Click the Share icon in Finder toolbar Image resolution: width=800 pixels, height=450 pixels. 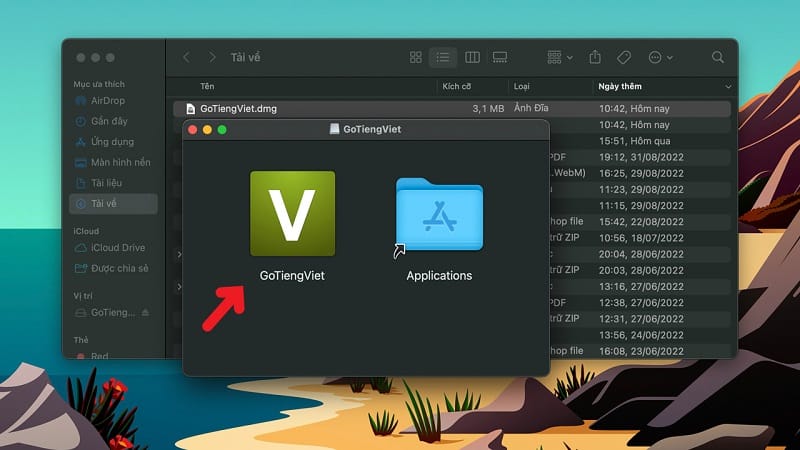point(596,58)
